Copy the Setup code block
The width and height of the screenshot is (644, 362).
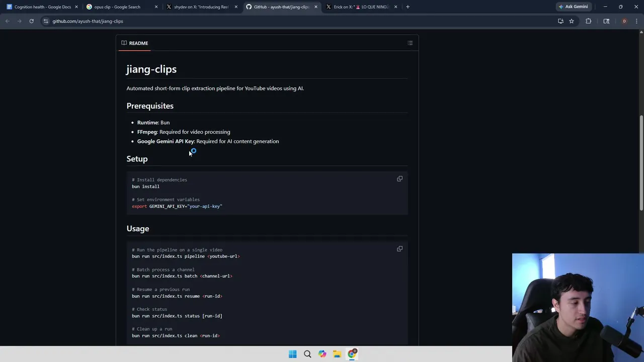click(399, 178)
